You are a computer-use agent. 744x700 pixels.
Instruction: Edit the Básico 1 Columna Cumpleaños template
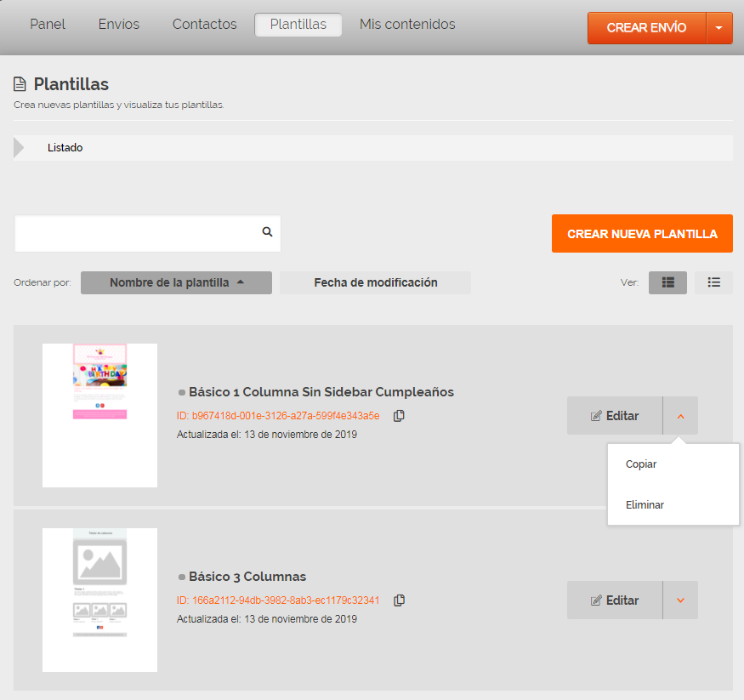pyautogui.click(x=615, y=416)
